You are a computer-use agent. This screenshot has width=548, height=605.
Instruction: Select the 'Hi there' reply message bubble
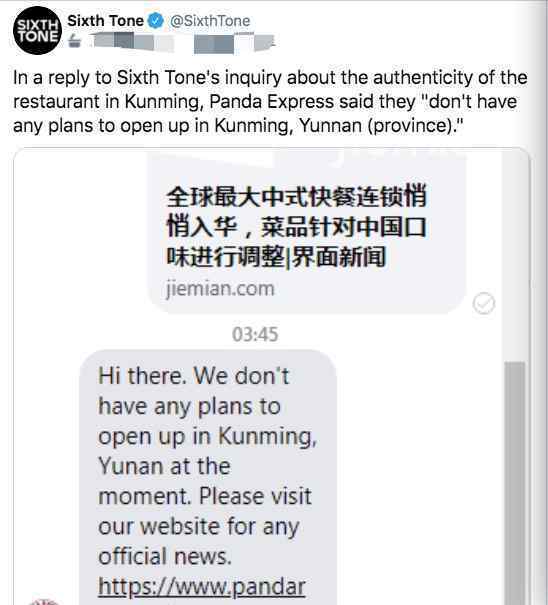[x=208, y=477]
